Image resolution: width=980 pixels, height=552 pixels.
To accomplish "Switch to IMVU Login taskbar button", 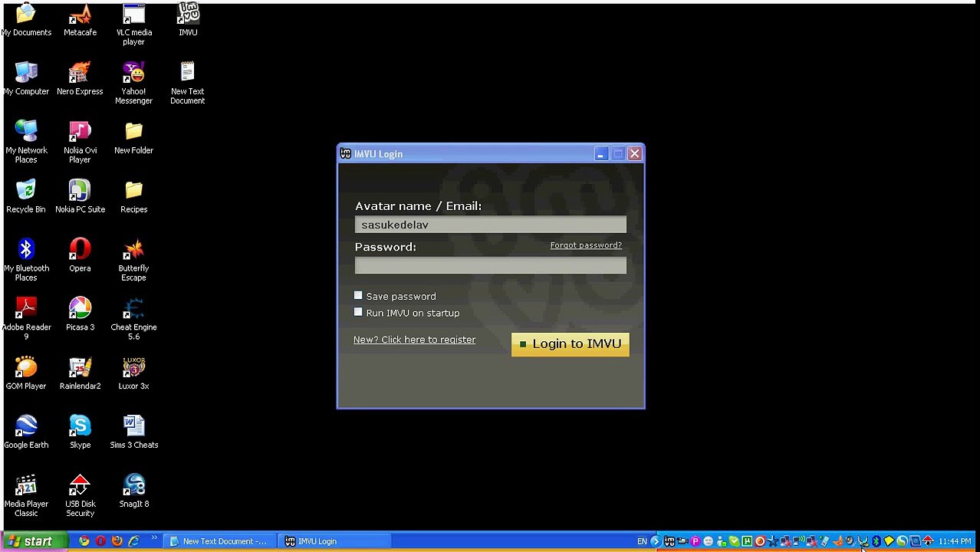I will 335,541.
